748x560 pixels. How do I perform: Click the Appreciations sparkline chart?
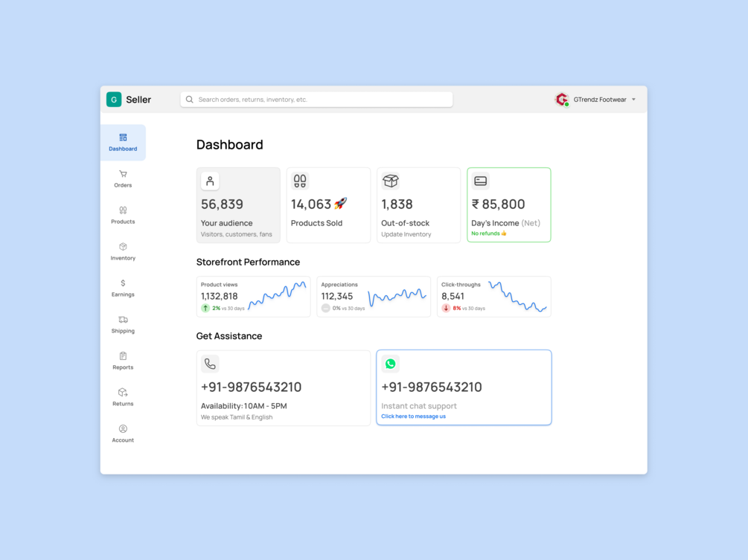click(397, 297)
